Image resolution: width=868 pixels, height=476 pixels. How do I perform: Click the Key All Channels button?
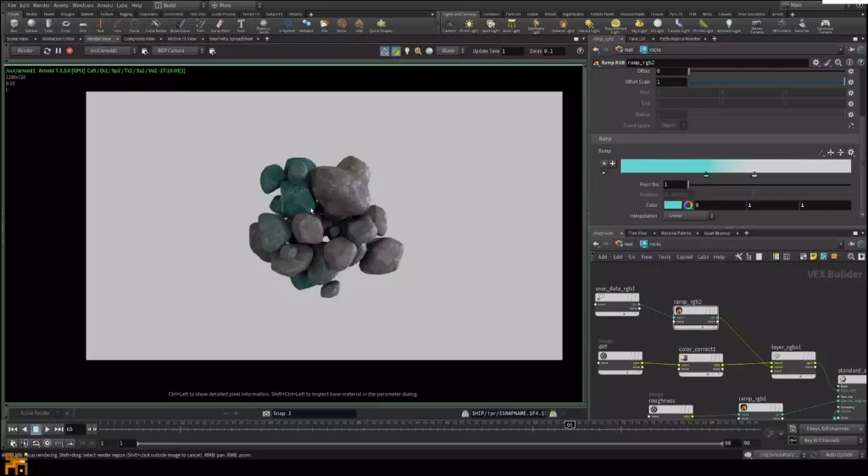click(x=822, y=440)
